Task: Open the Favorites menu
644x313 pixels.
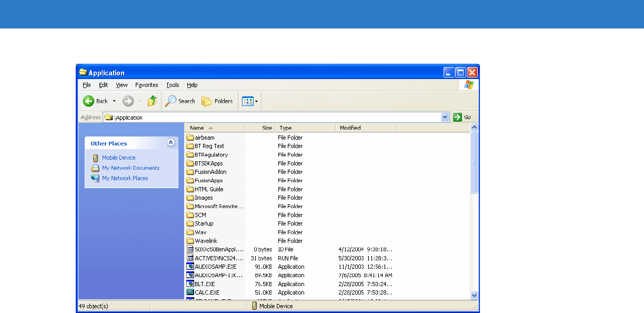Action: (147, 85)
